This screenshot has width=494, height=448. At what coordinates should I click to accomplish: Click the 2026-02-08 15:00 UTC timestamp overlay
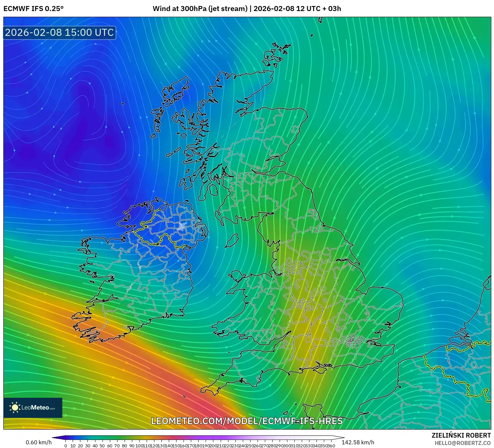59,32
